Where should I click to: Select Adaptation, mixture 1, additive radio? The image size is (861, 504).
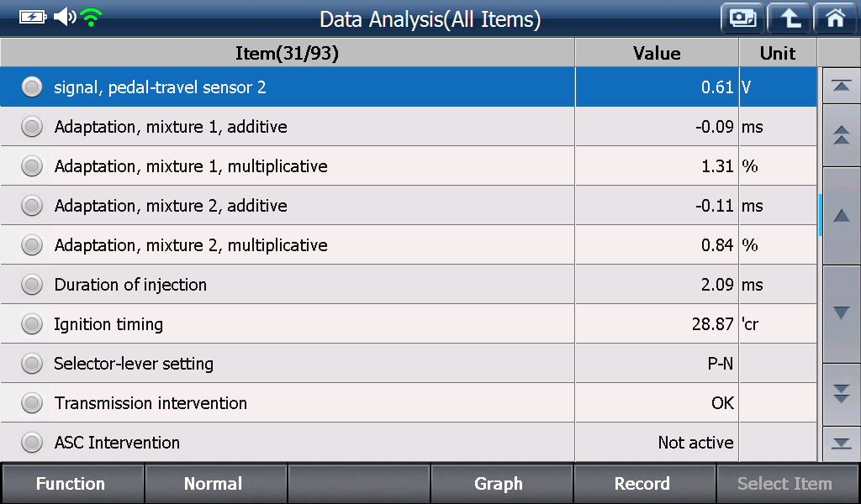click(32, 127)
